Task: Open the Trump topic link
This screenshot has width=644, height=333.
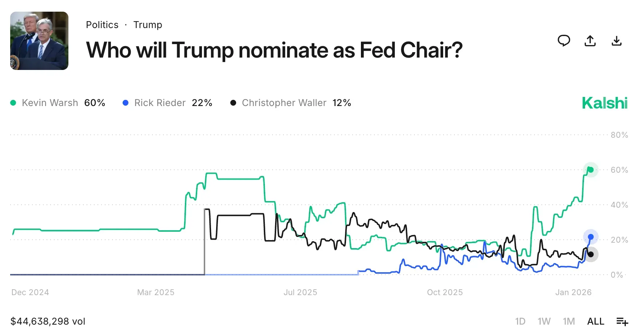Action: pyautogui.click(x=148, y=24)
